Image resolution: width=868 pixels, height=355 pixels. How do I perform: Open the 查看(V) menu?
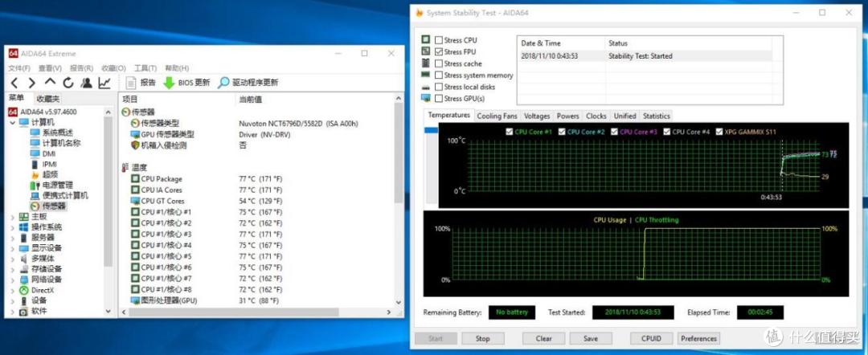click(50, 68)
